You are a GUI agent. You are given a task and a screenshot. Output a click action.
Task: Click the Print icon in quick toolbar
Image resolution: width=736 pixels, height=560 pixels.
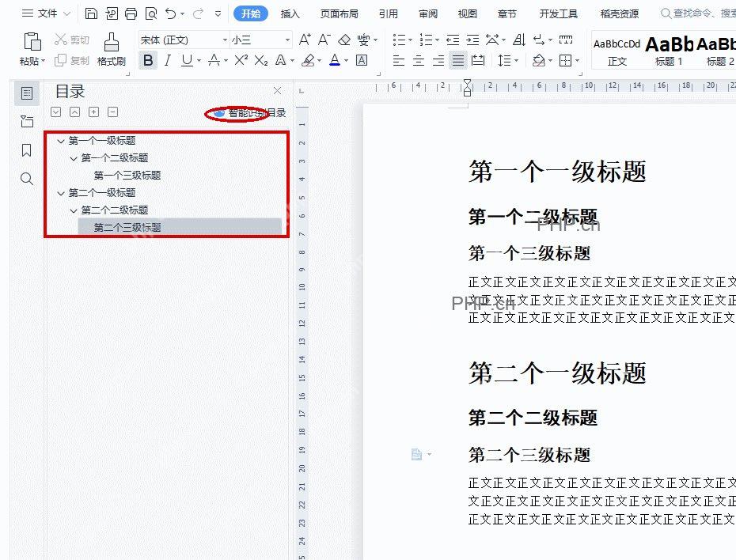[131, 13]
